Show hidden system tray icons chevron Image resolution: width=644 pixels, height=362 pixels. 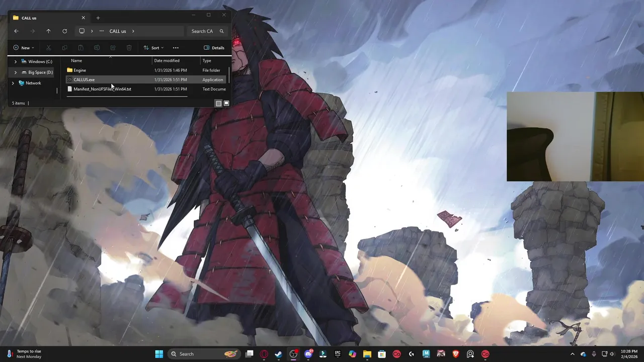pos(572,354)
